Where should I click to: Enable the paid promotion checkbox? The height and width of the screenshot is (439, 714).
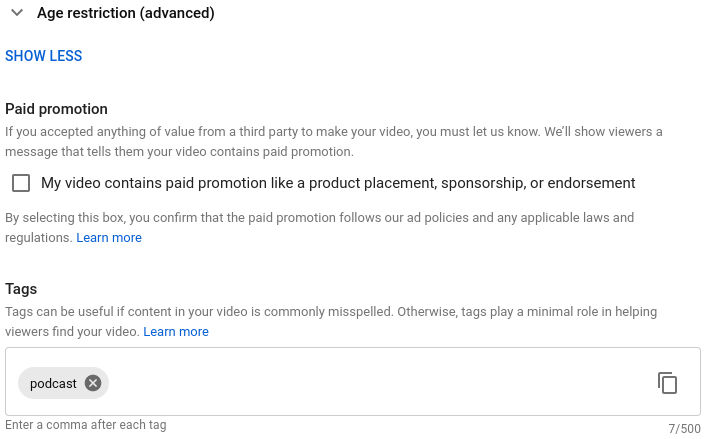(x=21, y=183)
